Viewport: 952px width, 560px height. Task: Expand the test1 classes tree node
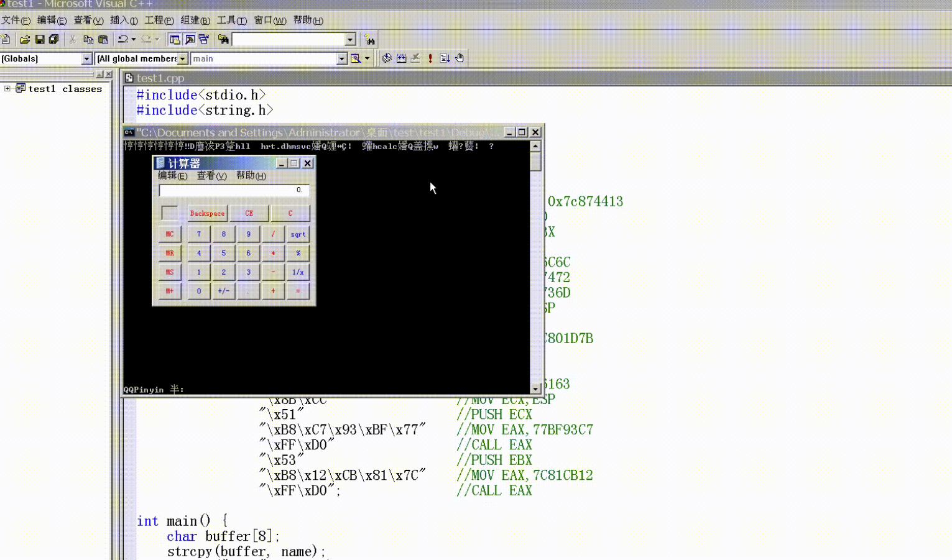[x=7, y=89]
